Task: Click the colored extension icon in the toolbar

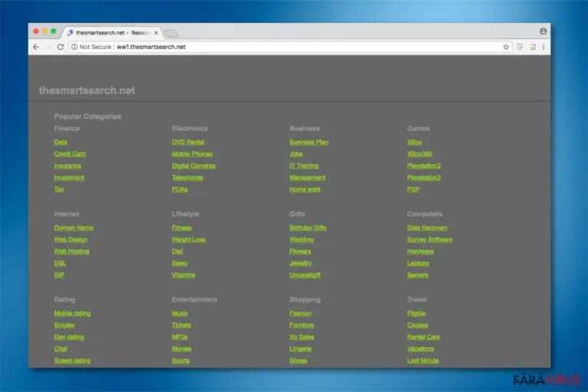Action: [x=533, y=47]
